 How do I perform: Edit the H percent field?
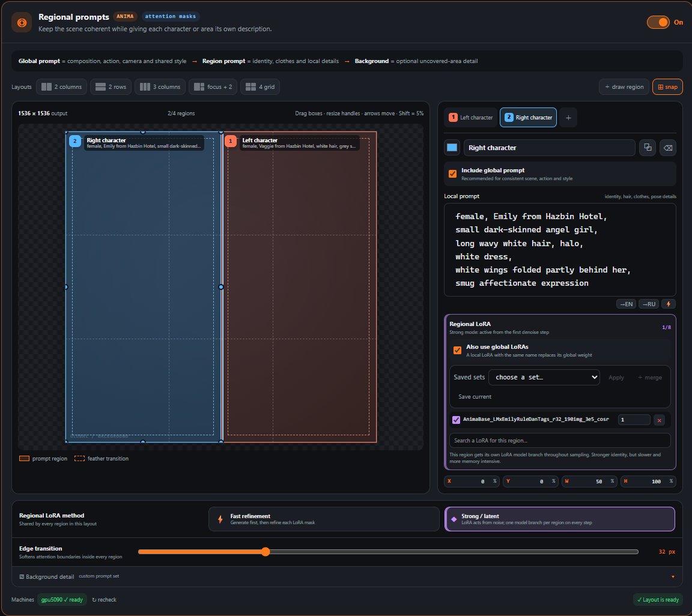tap(648, 482)
